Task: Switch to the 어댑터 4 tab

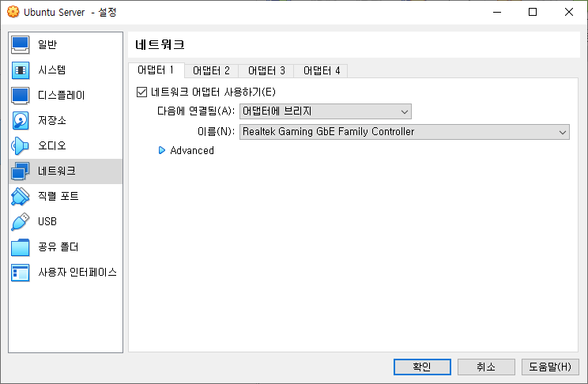Action: tap(322, 70)
